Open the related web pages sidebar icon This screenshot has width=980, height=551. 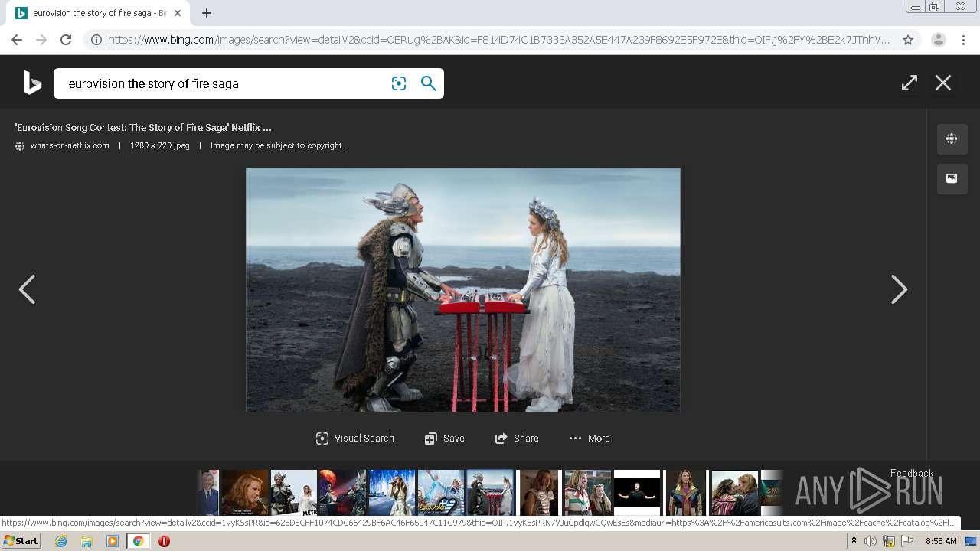point(952,139)
